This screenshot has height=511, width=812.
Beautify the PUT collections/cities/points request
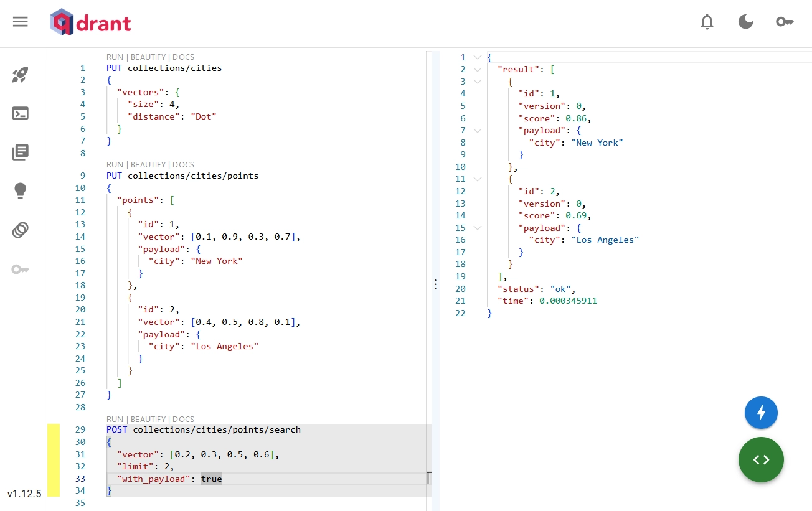[x=149, y=165]
